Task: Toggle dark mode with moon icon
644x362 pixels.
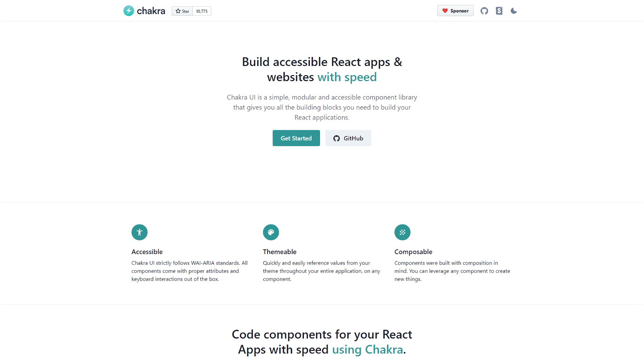Action: (x=514, y=11)
